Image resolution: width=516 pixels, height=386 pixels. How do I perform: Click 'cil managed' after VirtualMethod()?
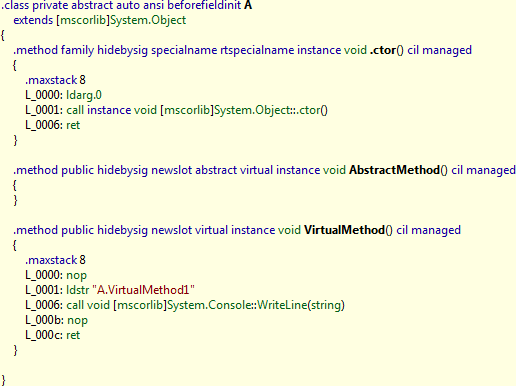[x=429, y=230]
